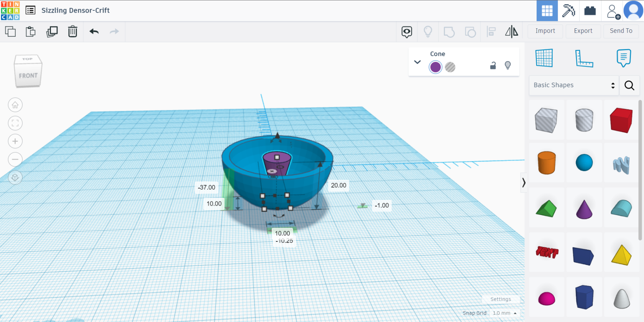Viewport: 644px width, 322px height.
Task: Click the TOP face of the view cube
Action: pyautogui.click(x=27, y=59)
